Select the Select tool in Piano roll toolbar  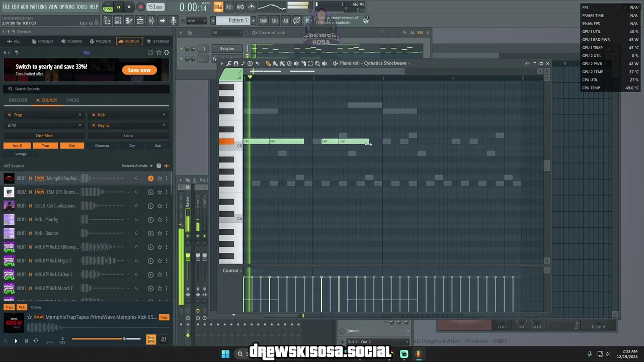tap(310, 63)
